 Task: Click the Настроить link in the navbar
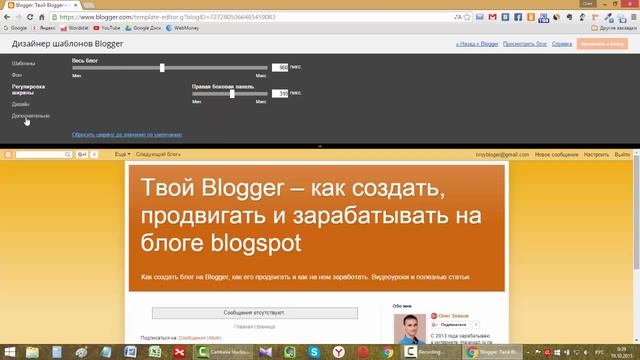coord(596,155)
